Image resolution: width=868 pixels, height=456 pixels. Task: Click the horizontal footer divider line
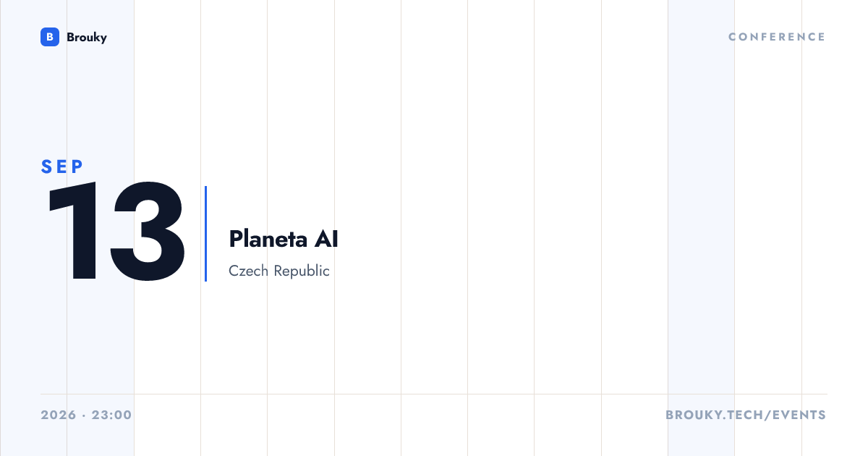click(434, 394)
